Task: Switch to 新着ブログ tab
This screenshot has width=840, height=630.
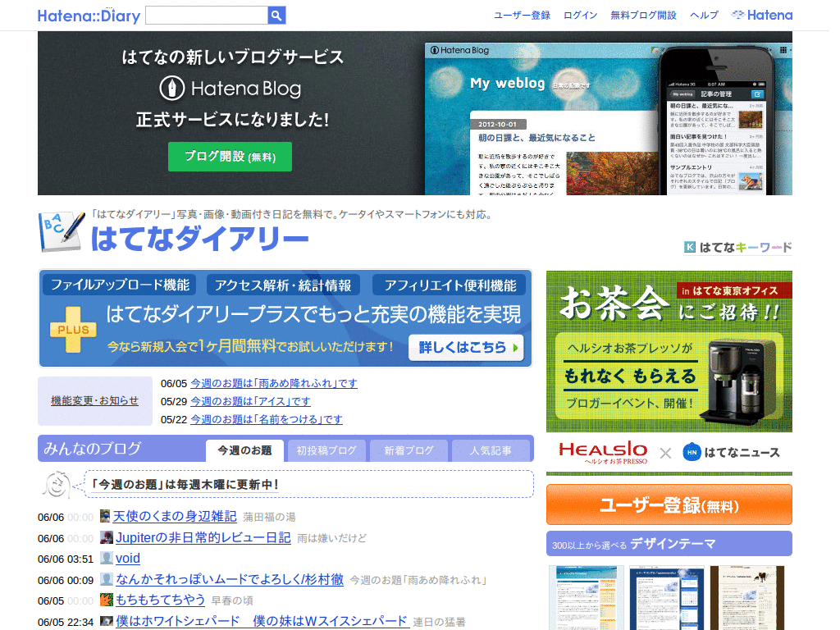Action: pyautogui.click(x=409, y=450)
